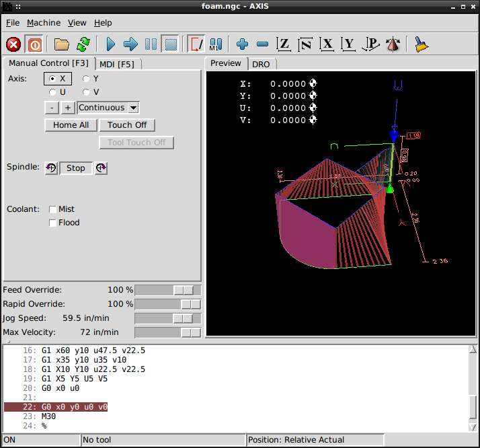Click the Emergency Stop toolbar icon
Screen dimensions: 480x448
pyautogui.click(x=13, y=44)
